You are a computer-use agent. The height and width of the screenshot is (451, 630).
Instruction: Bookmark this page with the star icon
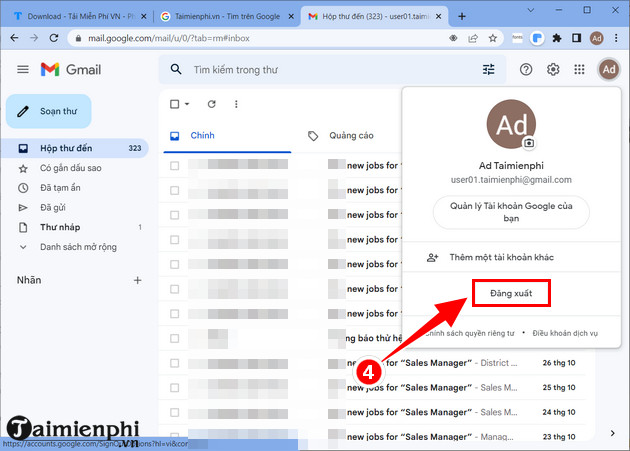click(493, 38)
